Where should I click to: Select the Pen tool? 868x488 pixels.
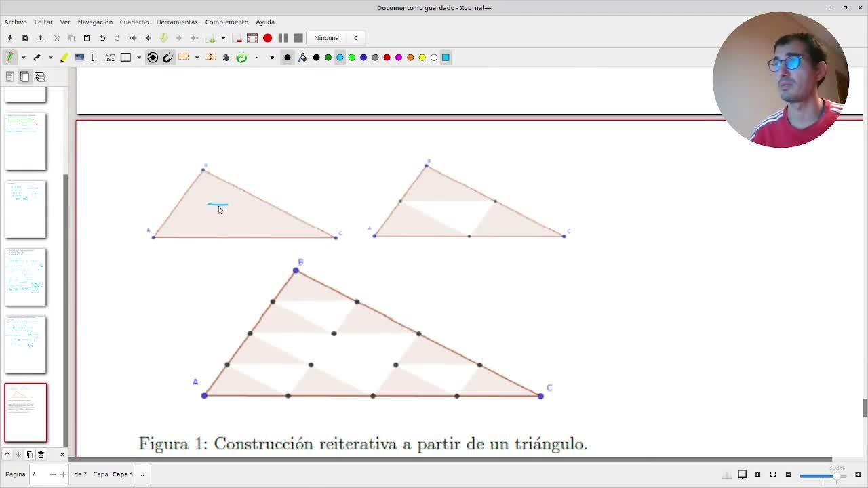pyautogui.click(x=9, y=58)
